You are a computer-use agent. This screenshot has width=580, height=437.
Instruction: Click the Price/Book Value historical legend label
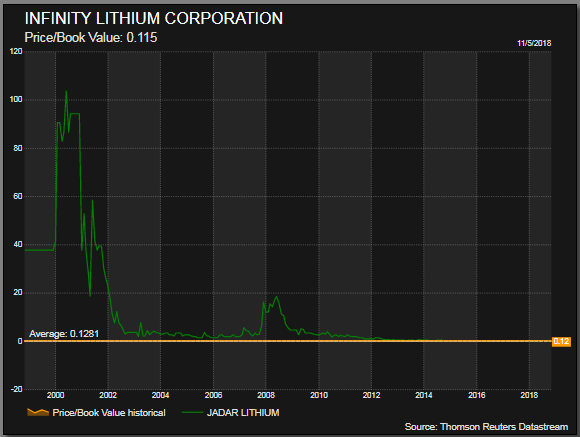[x=109, y=413]
